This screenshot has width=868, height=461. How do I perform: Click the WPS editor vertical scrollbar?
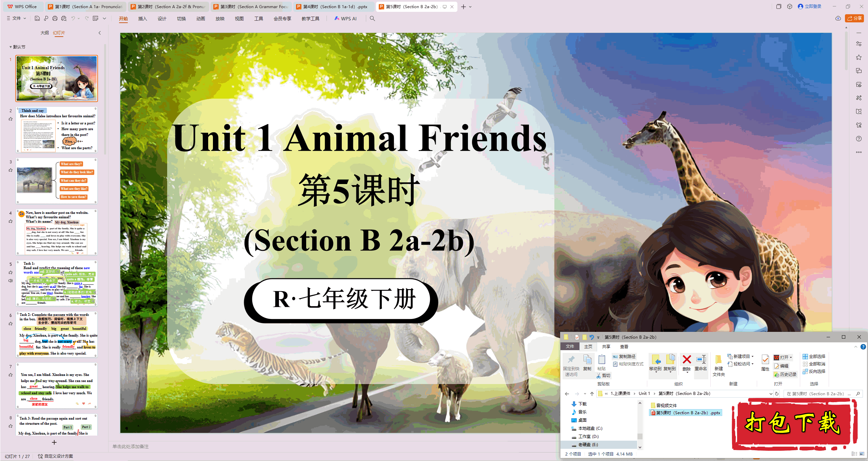tap(846, 51)
